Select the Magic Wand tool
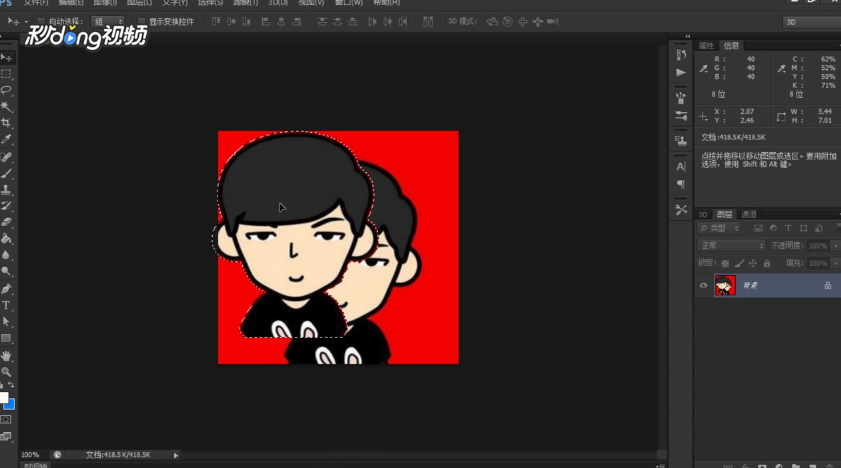 (x=6, y=106)
